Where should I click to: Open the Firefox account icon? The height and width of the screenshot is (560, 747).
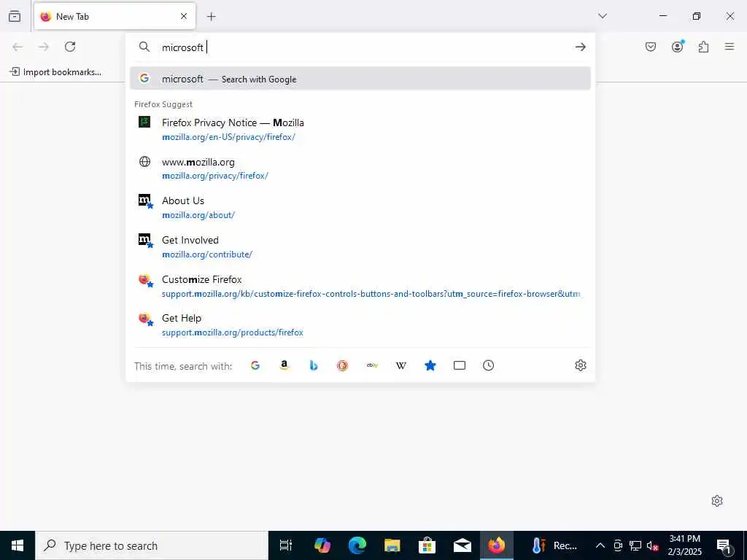pos(678,47)
